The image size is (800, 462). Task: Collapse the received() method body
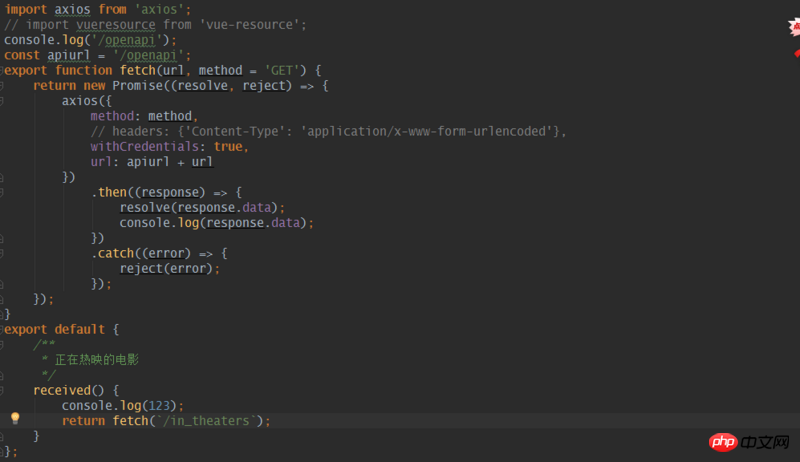(x=2, y=391)
